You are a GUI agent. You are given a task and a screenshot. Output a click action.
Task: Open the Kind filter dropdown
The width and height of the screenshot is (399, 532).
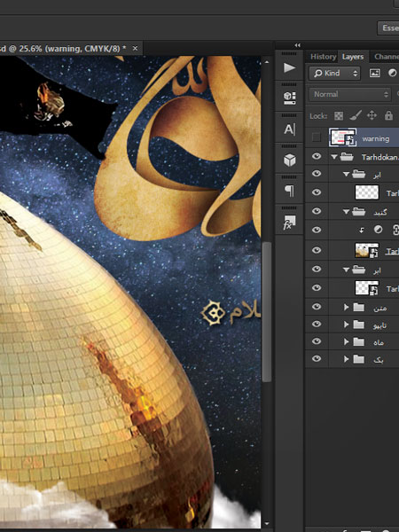[x=334, y=73]
